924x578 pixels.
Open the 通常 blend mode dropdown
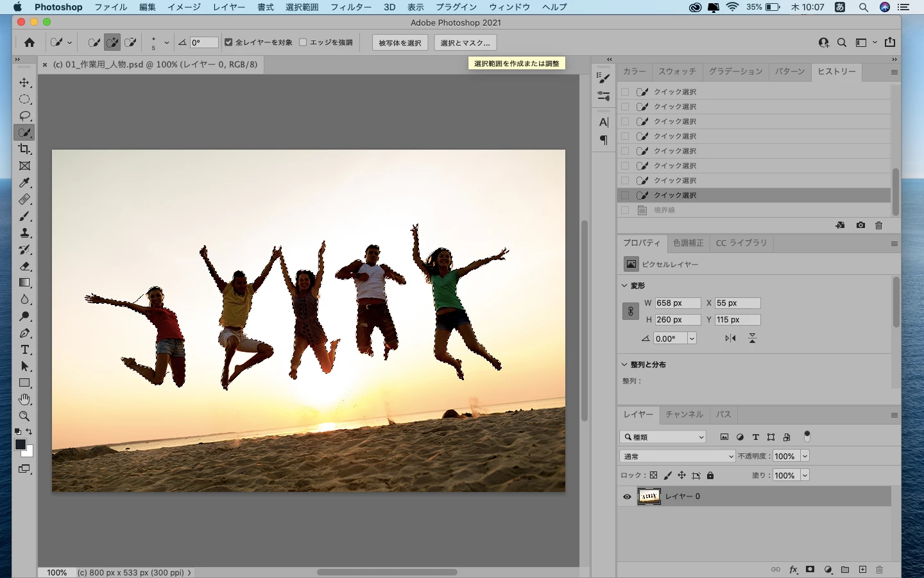point(678,456)
